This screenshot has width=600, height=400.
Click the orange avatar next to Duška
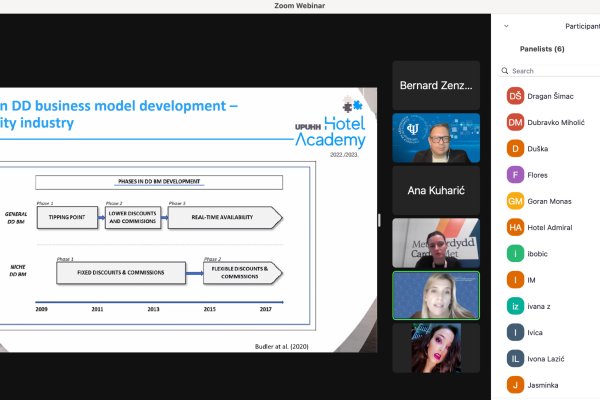coord(516,149)
